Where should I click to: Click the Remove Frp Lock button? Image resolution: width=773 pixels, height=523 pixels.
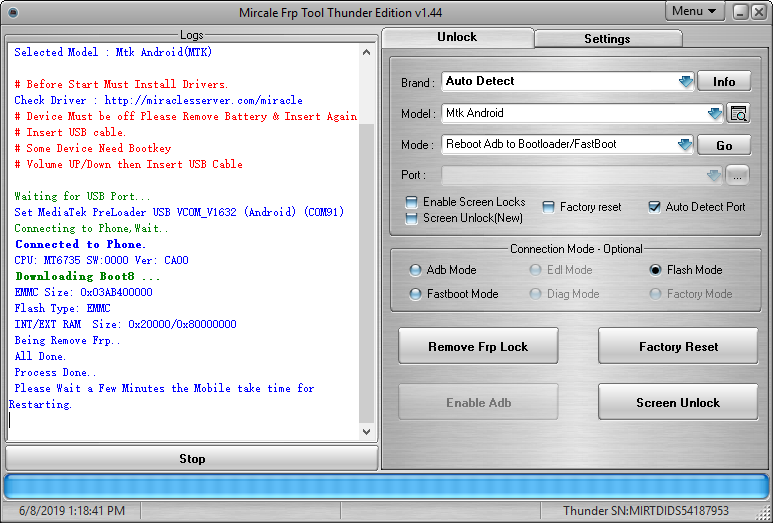click(478, 347)
